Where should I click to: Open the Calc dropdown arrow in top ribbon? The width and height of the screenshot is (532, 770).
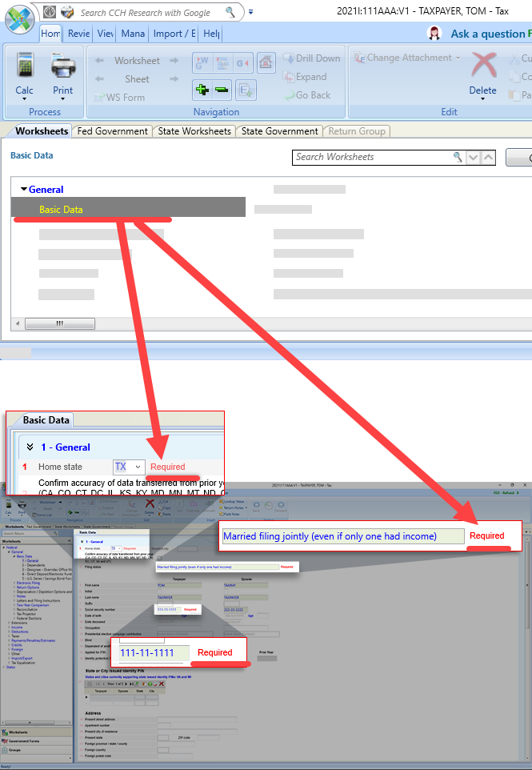click(x=25, y=98)
